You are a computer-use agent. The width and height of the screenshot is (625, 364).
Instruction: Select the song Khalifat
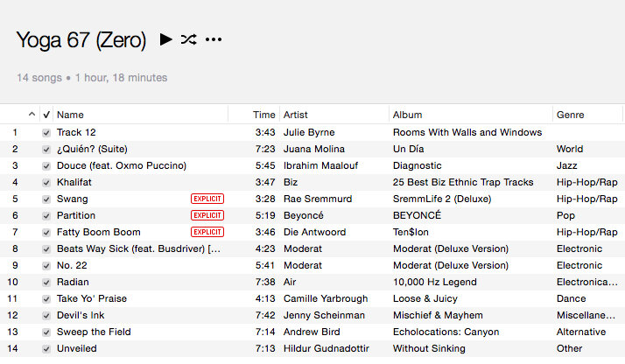pos(74,182)
